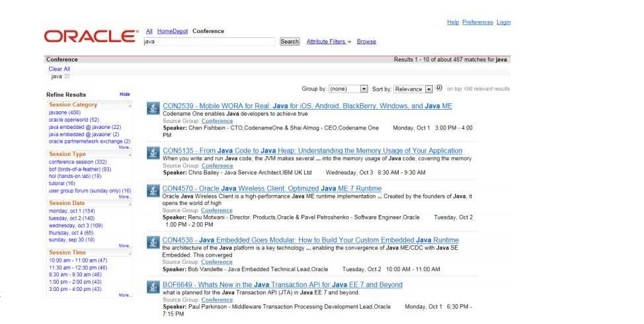Click the Java icon beside BOF6649 result
The image size is (644, 324).
153,287
